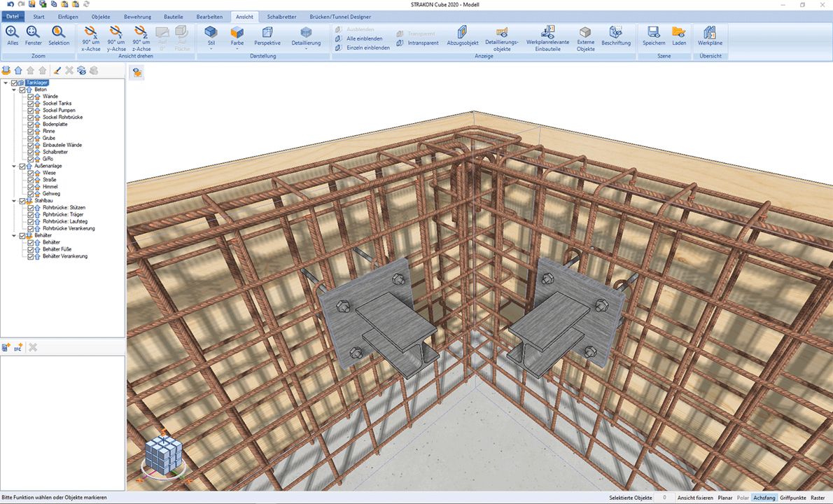This screenshot has width=833, height=504.
Task: Click the Perspektive view icon
Action: pyautogui.click(x=267, y=34)
